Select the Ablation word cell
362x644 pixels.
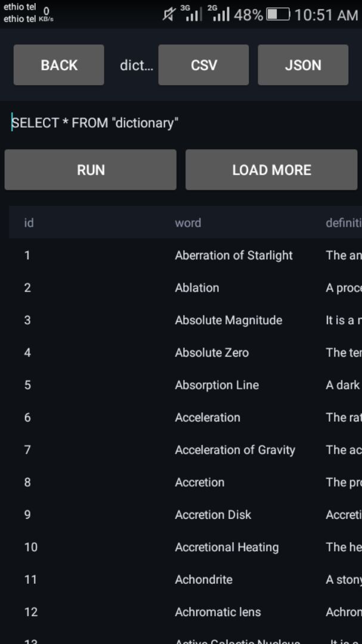point(197,288)
